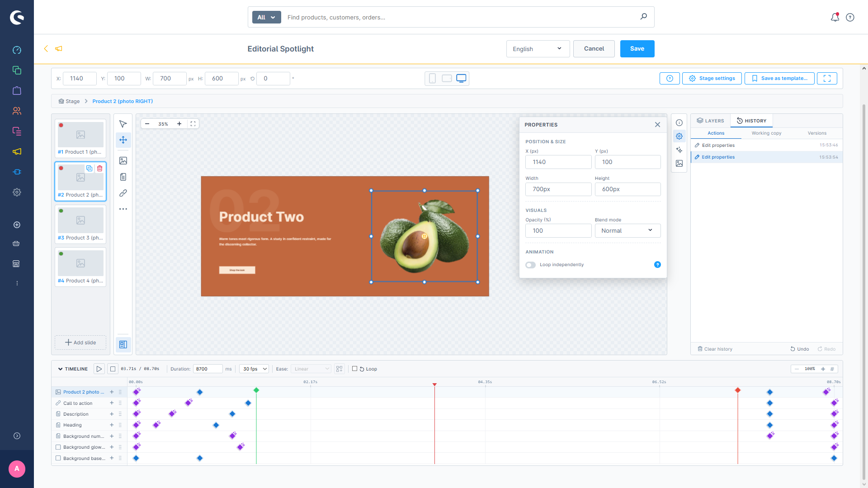
Task: Expand the left sidebar menu
Action: (x=17, y=436)
